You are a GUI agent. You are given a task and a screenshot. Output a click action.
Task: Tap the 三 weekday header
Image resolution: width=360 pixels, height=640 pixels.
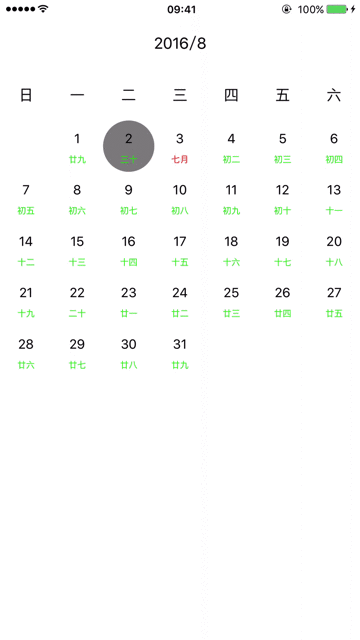coord(180,95)
